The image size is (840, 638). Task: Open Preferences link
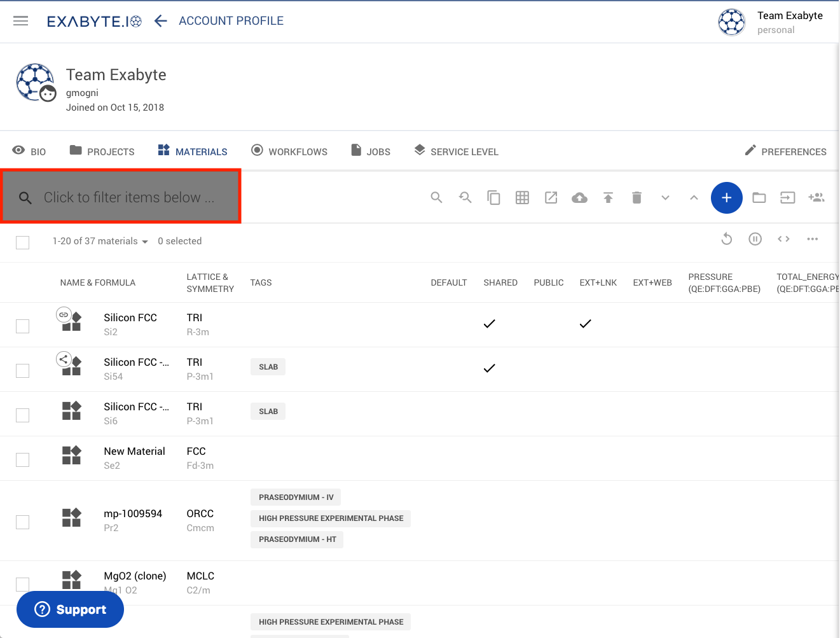point(785,151)
